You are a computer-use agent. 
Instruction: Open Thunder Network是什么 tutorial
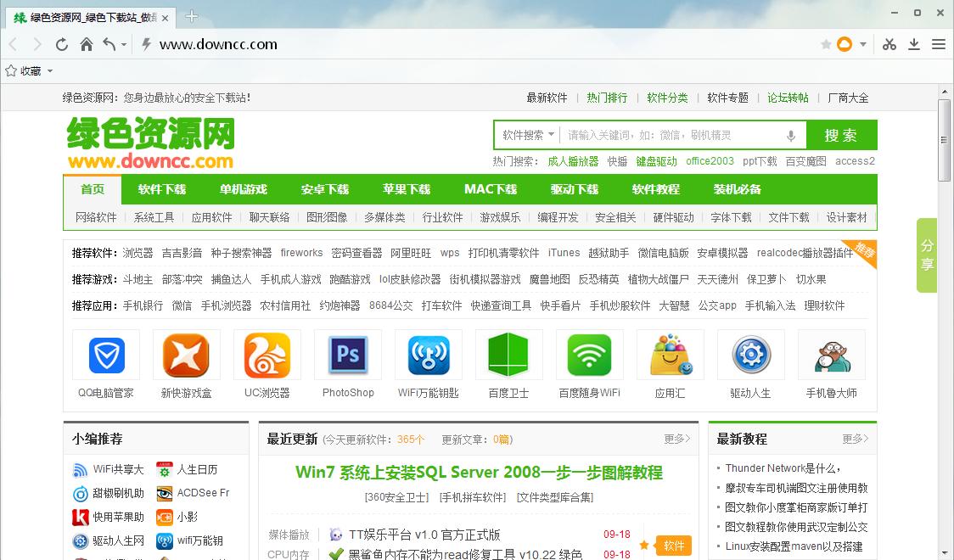pos(783,468)
